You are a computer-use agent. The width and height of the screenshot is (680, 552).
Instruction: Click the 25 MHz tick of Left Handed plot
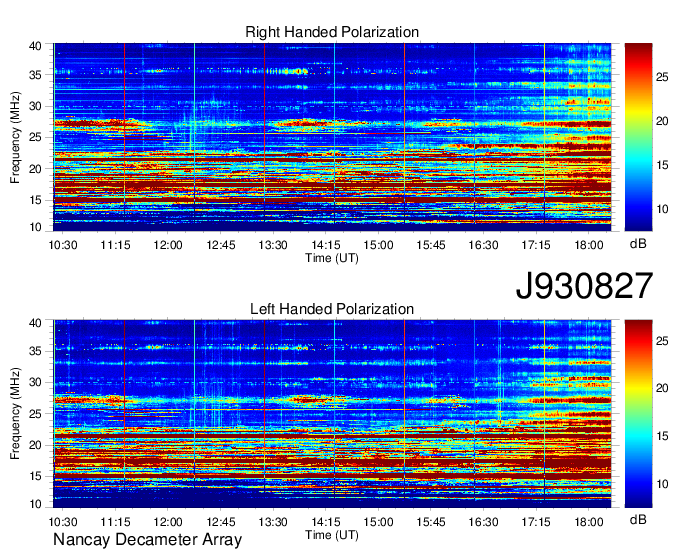click(35, 414)
